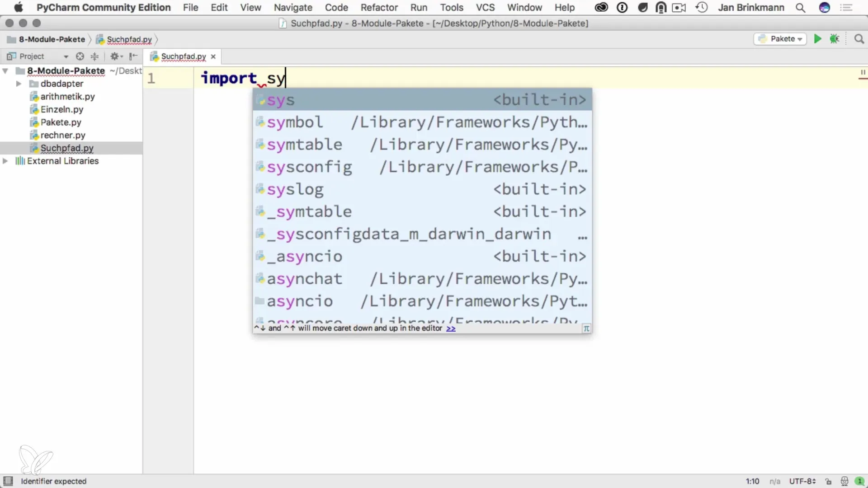Select symbol completion suggestion
This screenshot has width=868, height=488.
tap(422, 122)
